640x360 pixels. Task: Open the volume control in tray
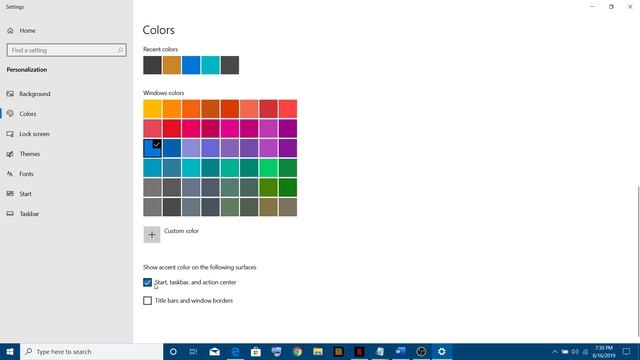pyautogui.click(x=575, y=352)
